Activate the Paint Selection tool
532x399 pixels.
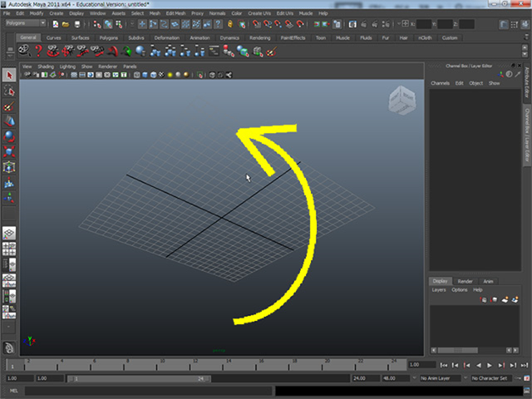[x=9, y=106]
